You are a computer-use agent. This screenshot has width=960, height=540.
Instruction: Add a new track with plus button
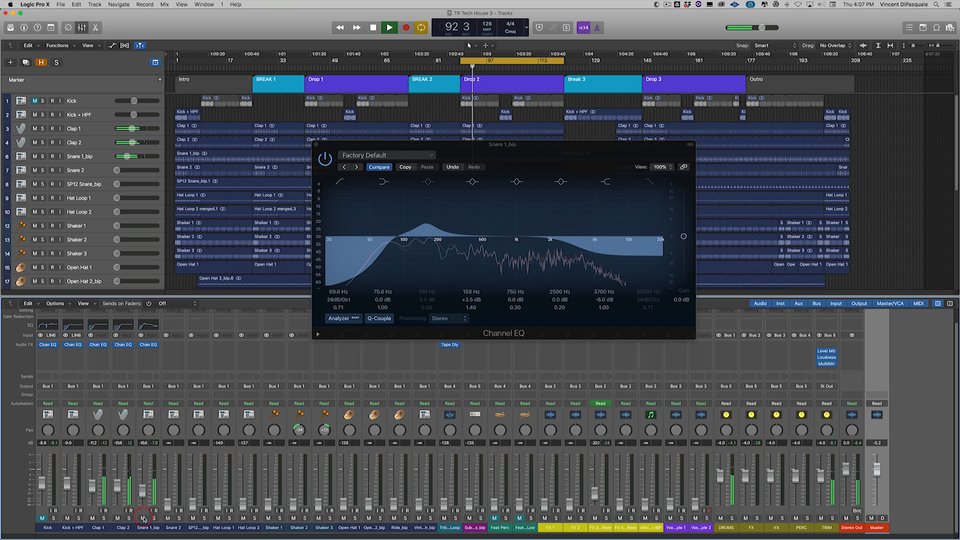(x=10, y=62)
